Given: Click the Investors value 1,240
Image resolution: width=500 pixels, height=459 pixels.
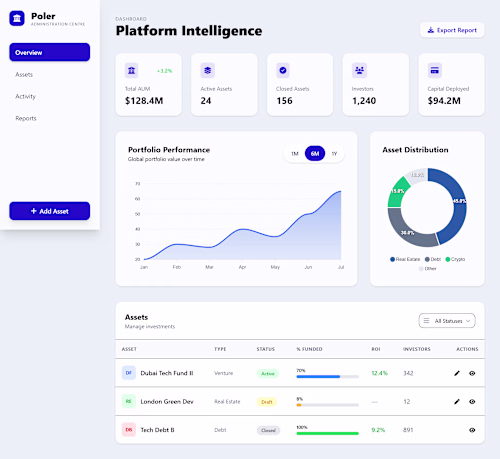Looking at the screenshot, I should (x=364, y=101).
